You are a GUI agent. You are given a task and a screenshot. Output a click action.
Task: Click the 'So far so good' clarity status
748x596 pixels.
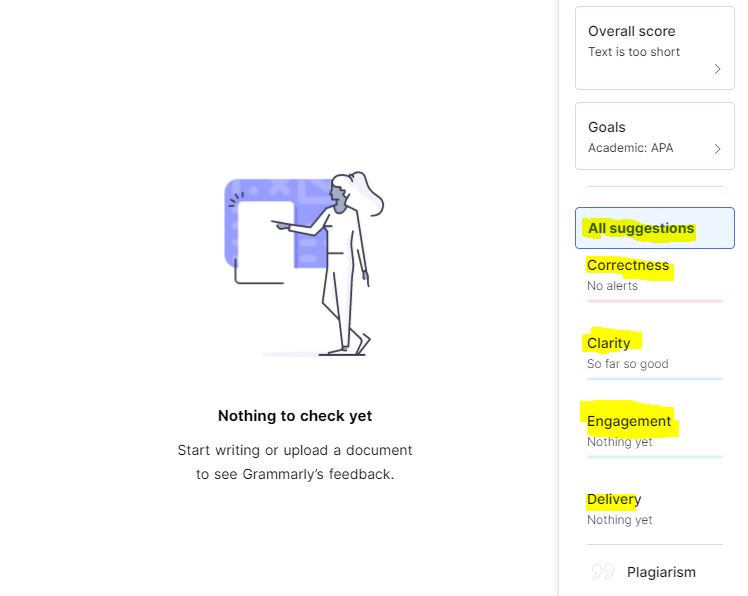(627, 364)
